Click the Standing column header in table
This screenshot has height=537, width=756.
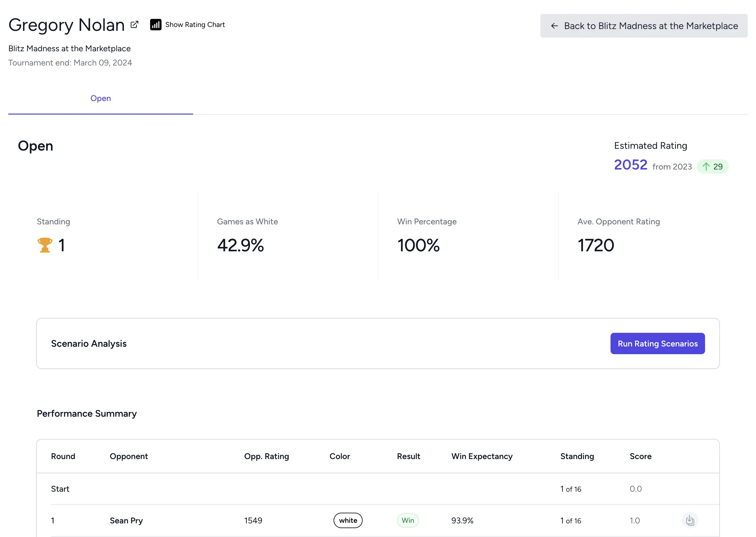577,457
